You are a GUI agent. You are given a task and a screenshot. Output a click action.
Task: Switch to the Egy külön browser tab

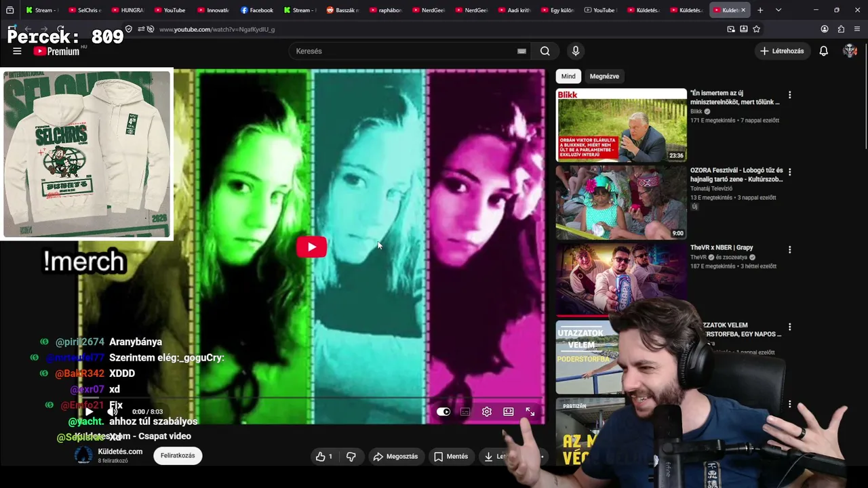coord(557,10)
